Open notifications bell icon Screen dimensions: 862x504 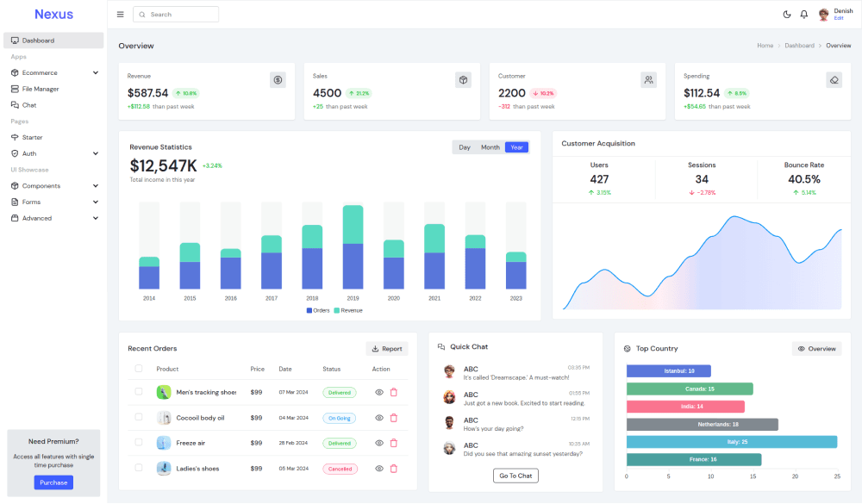[x=803, y=15]
